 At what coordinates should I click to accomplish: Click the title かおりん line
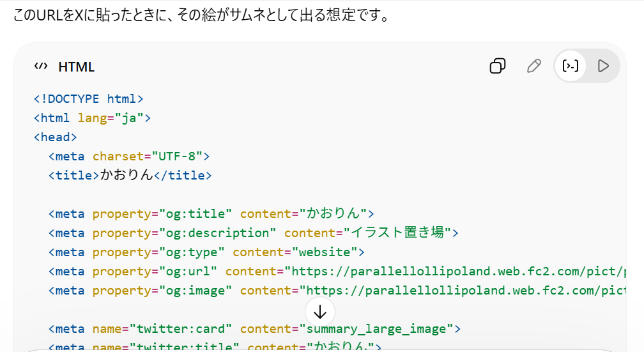coord(130,175)
